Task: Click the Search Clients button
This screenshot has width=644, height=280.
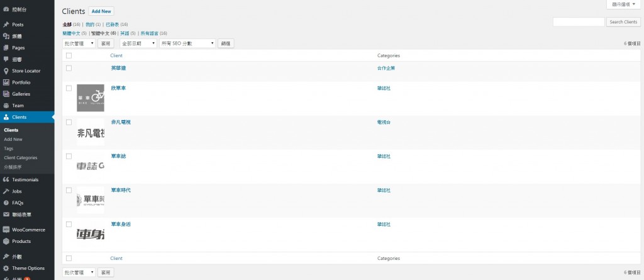Action: coord(623,22)
